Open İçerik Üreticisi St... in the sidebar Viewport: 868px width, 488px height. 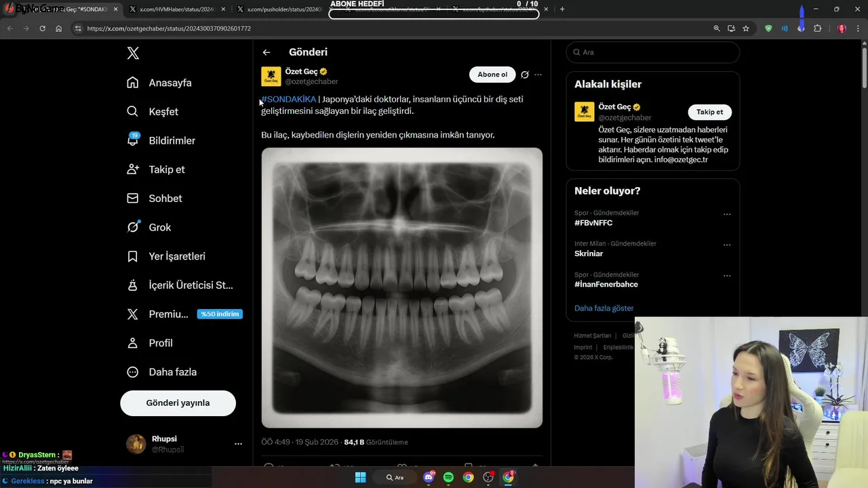coord(180,285)
